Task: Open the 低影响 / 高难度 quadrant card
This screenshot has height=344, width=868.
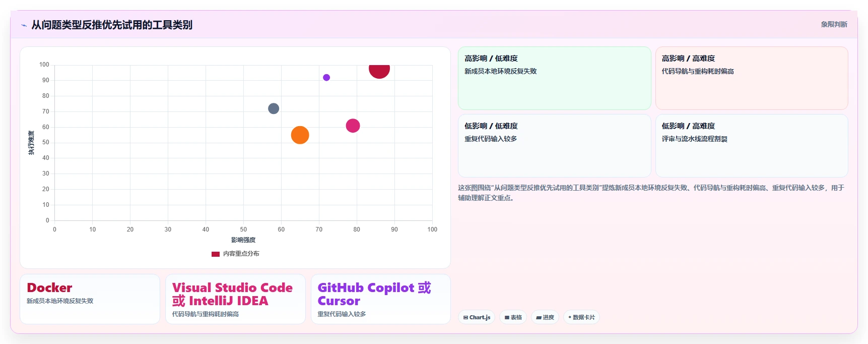Action: 752,146
